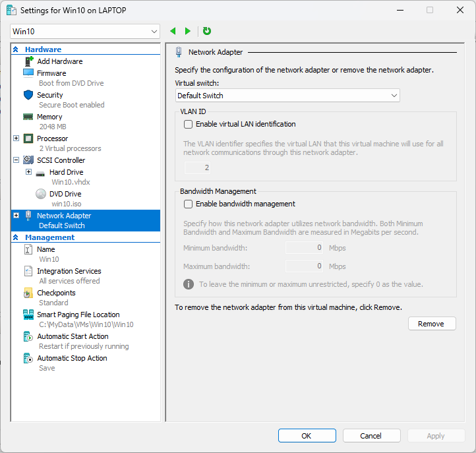Screen dimensions: 476x453
Task: Open Checkpoints via its icon
Action: tap(28, 293)
